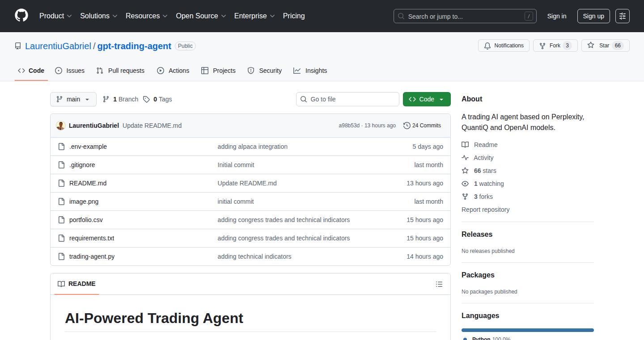Select the Code tab
This screenshot has width=644, height=340.
[x=31, y=71]
